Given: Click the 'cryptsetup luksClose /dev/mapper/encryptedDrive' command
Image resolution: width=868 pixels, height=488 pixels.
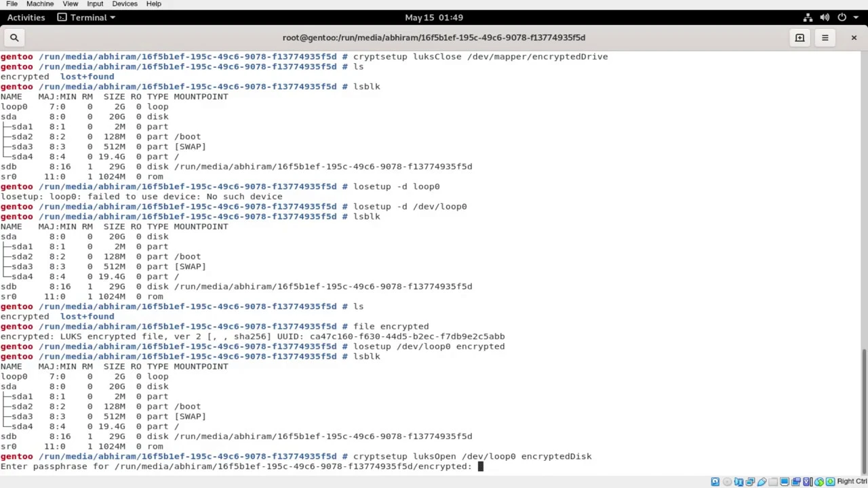Looking at the screenshot, I should [x=480, y=56].
